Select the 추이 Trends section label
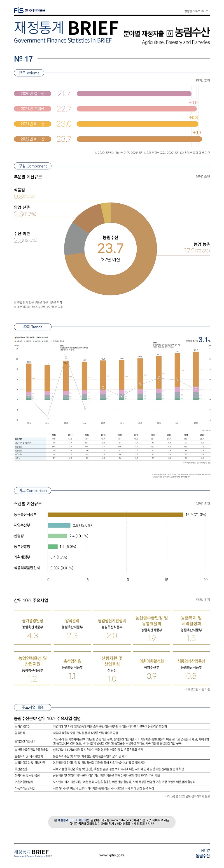The width and height of the screenshot is (224, 868). click(x=33, y=327)
